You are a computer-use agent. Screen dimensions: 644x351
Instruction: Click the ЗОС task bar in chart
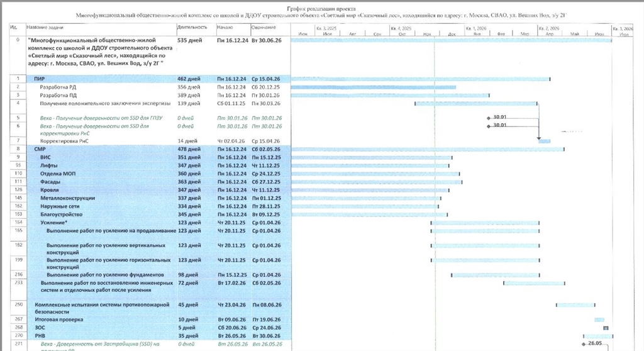[606, 328]
